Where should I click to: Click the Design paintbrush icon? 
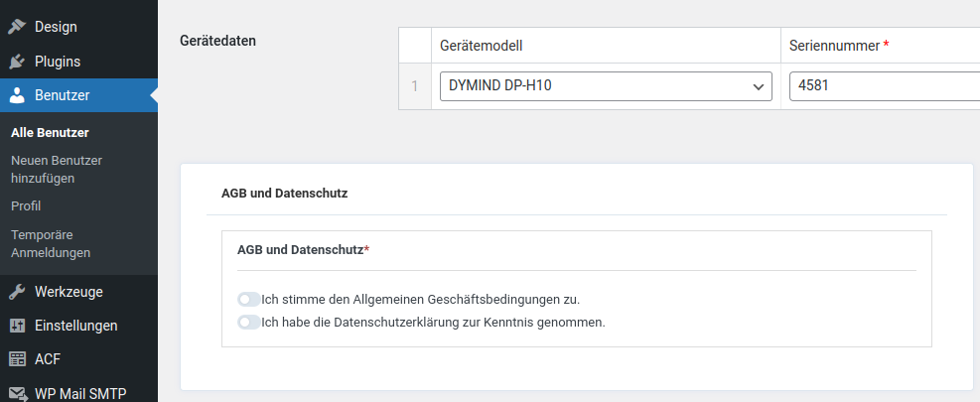(x=17, y=27)
